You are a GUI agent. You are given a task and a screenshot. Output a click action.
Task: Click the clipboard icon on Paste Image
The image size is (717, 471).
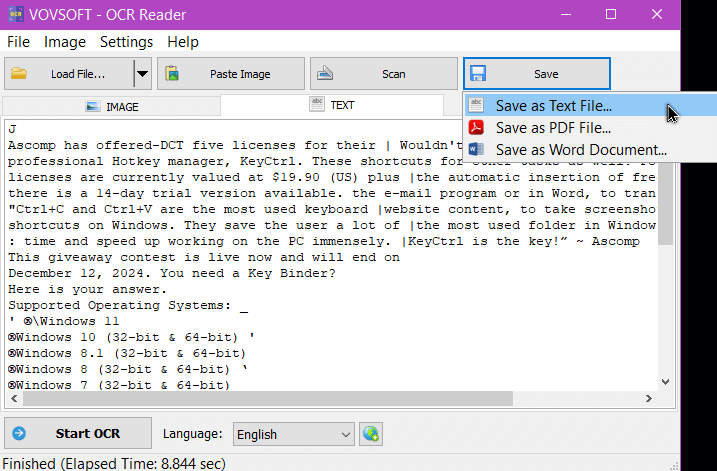point(172,73)
